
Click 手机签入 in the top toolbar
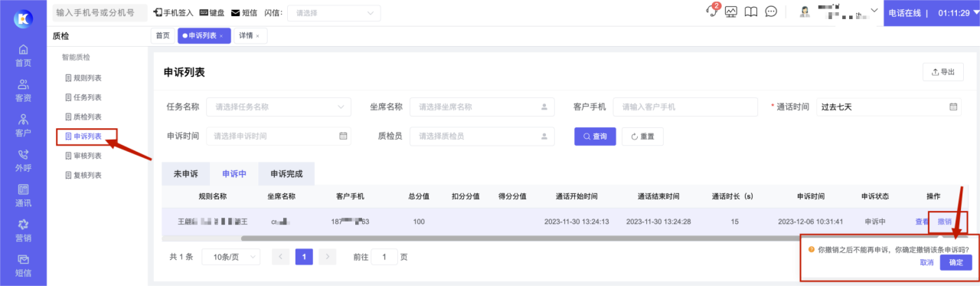[173, 13]
